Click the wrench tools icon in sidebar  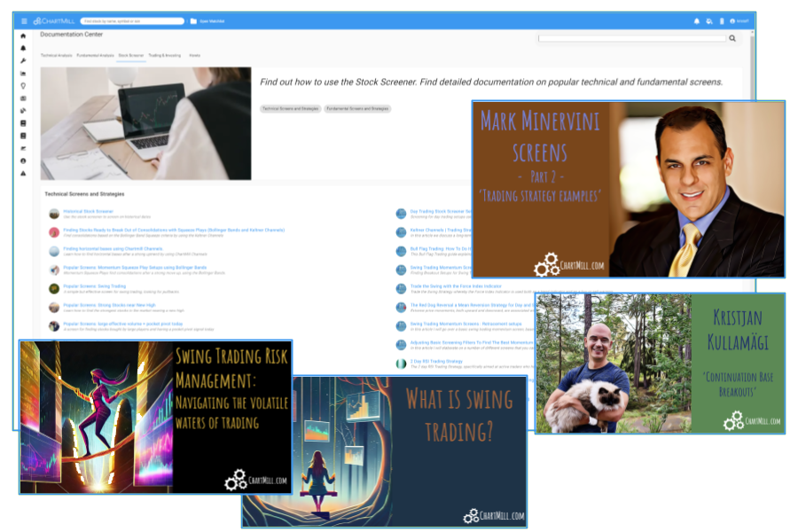click(23, 60)
